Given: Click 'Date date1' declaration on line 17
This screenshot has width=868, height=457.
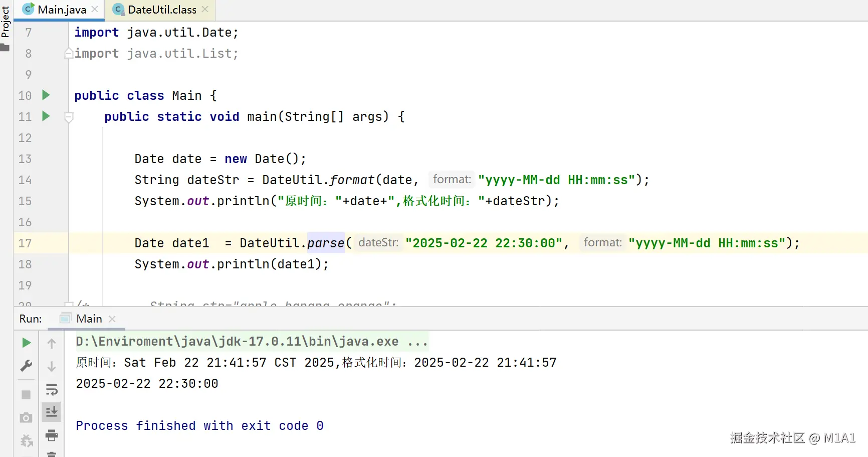Looking at the screenshot, I should coord(172,243).
